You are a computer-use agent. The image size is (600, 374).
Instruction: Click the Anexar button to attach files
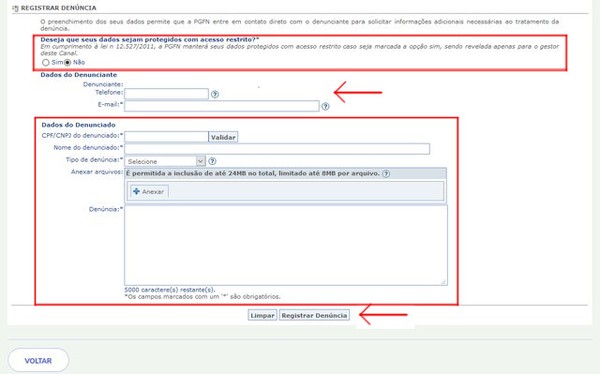point(149,191)
